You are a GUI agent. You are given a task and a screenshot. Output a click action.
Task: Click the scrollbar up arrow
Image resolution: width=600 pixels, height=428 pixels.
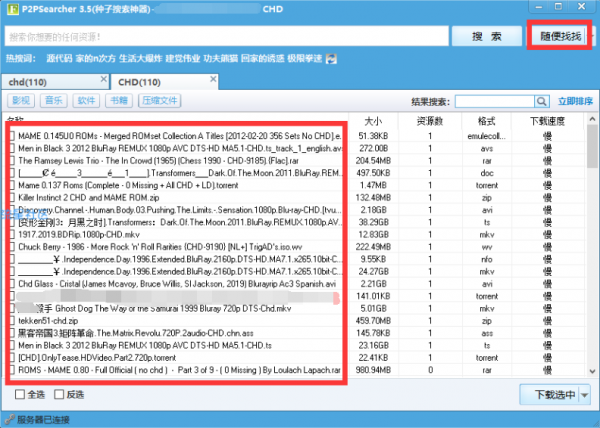[x=592, y=119]
